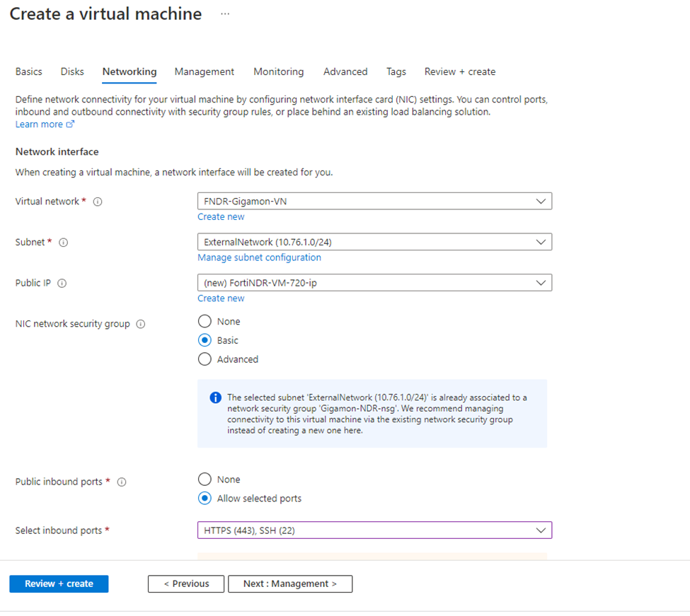Image resolution: width=690 pixels, height=616 pixels.
Task: Click the external-link icon beside Learn more
Action: [x=71, y=124]
